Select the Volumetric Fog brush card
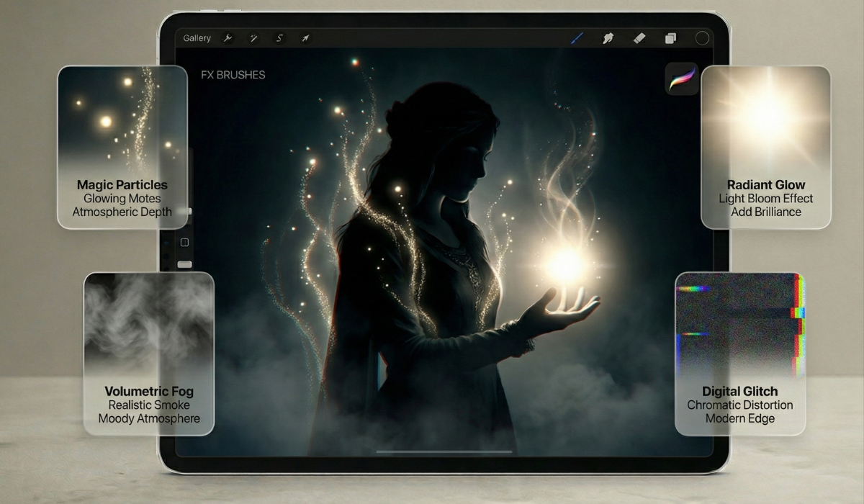 [149, 353]
